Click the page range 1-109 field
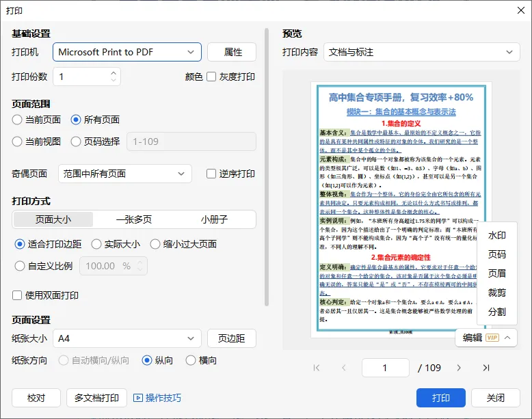532x419 pixels. (191, 141)
